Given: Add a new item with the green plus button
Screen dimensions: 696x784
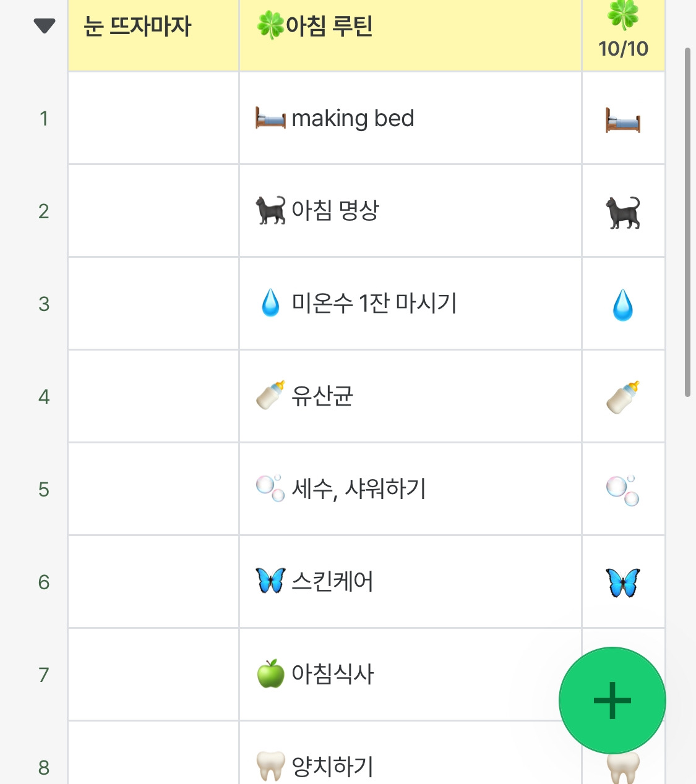Looking at the screenshot, I should tap(612, 701).
